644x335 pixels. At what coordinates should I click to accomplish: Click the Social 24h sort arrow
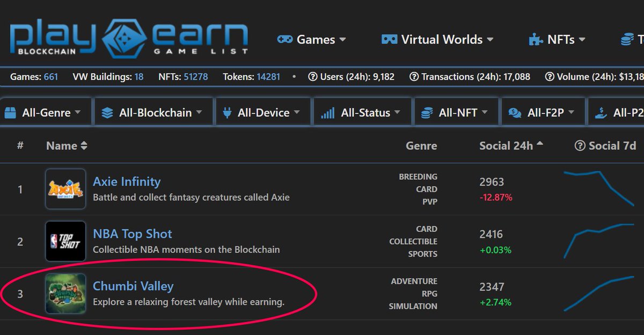(x=540, y=144)
